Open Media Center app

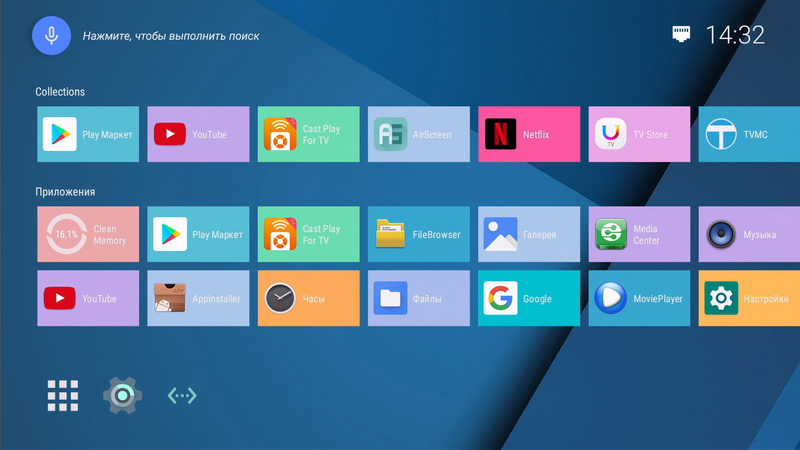pos(639,235)
